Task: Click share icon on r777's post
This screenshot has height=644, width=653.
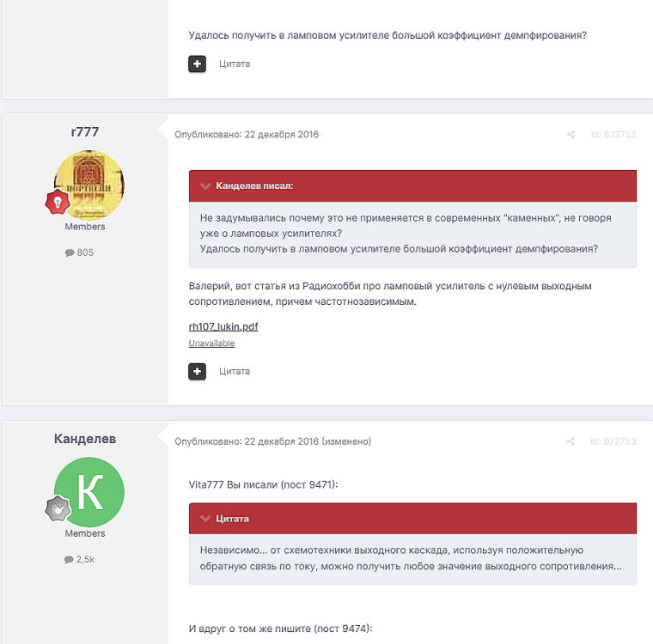Action: click(x=571, y=135)
